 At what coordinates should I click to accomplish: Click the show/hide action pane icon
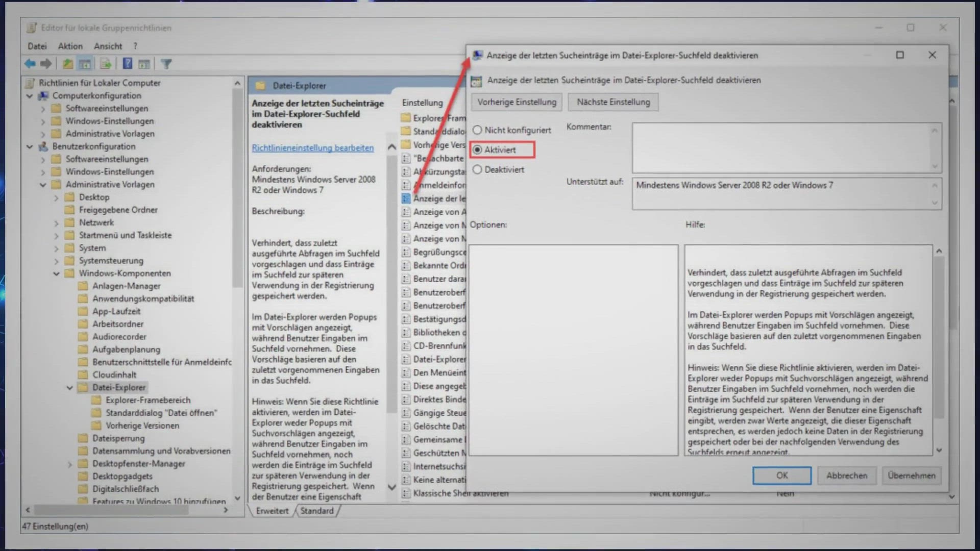pos(144,64)
